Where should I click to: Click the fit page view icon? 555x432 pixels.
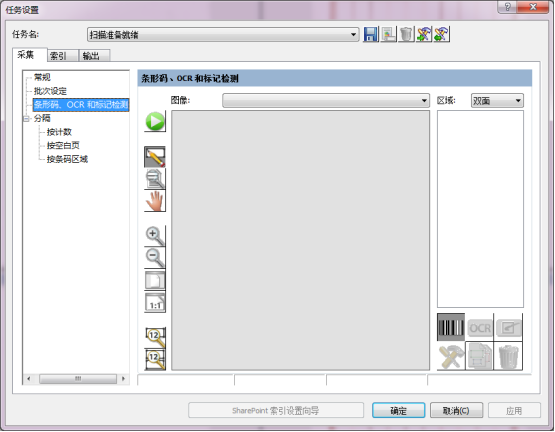pyautogui.click(x=155, y=280)
